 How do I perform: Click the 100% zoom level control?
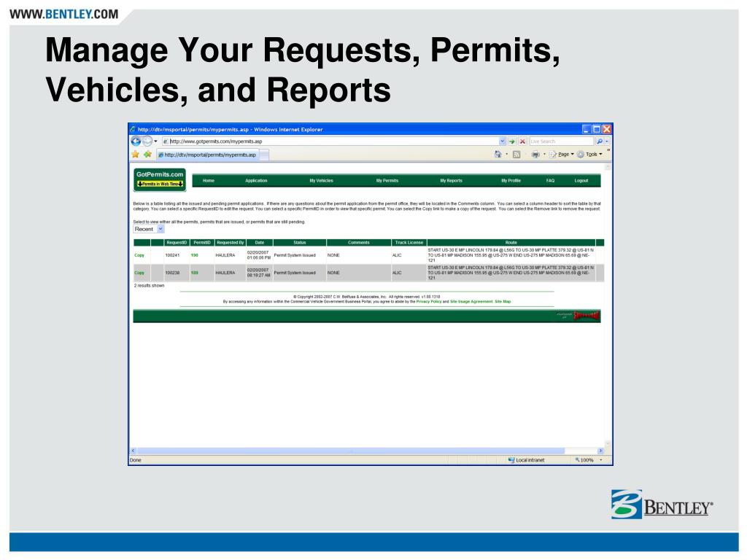[584, 460]
